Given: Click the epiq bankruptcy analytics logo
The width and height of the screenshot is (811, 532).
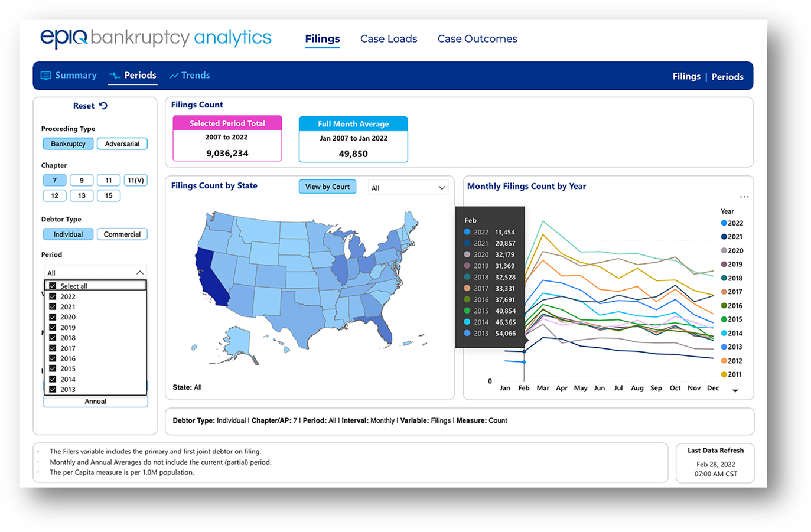Looking at the screenshot, I should tap(156, 38).
